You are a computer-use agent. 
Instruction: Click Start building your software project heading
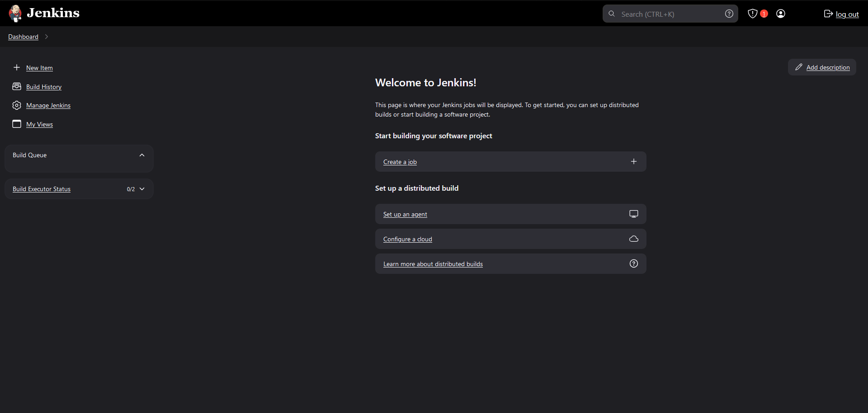434,136
